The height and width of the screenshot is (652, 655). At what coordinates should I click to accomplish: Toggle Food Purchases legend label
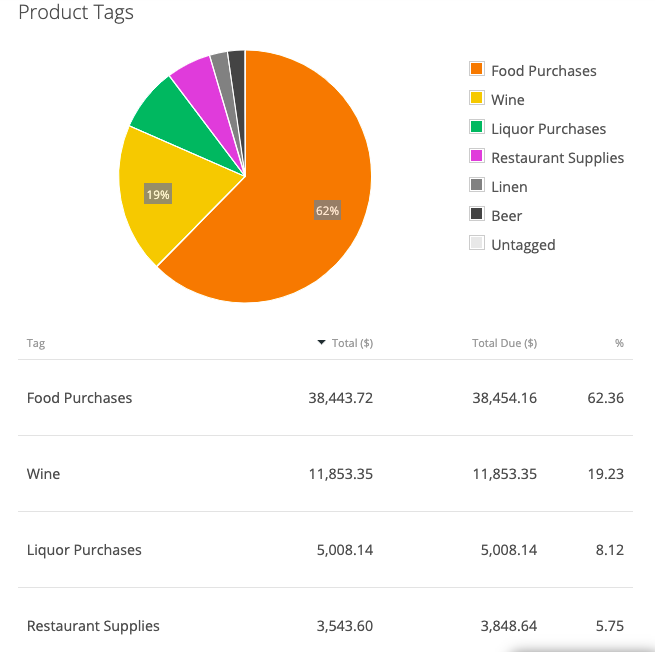click(543, 71)
